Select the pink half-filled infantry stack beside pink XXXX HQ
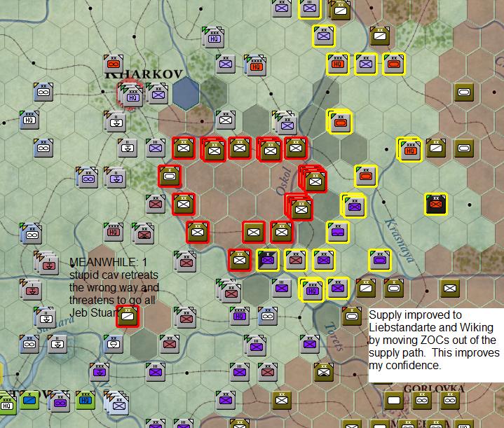The height and width of the screenshot is (428, 504). 143,233
